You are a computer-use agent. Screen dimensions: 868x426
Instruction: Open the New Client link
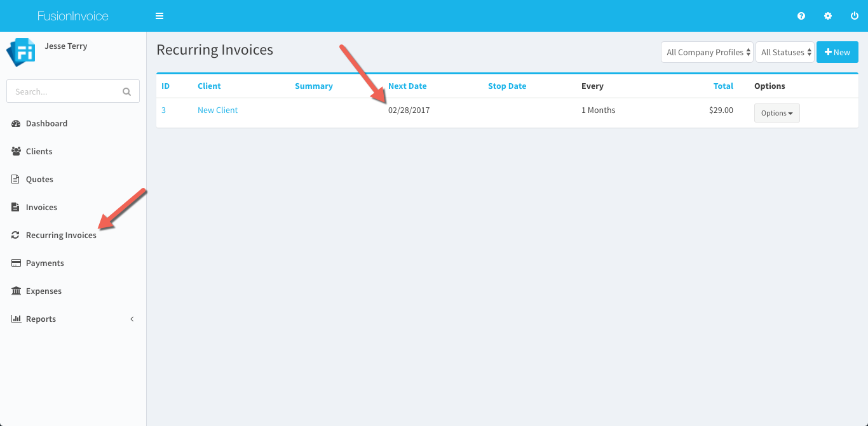(217, 110)
